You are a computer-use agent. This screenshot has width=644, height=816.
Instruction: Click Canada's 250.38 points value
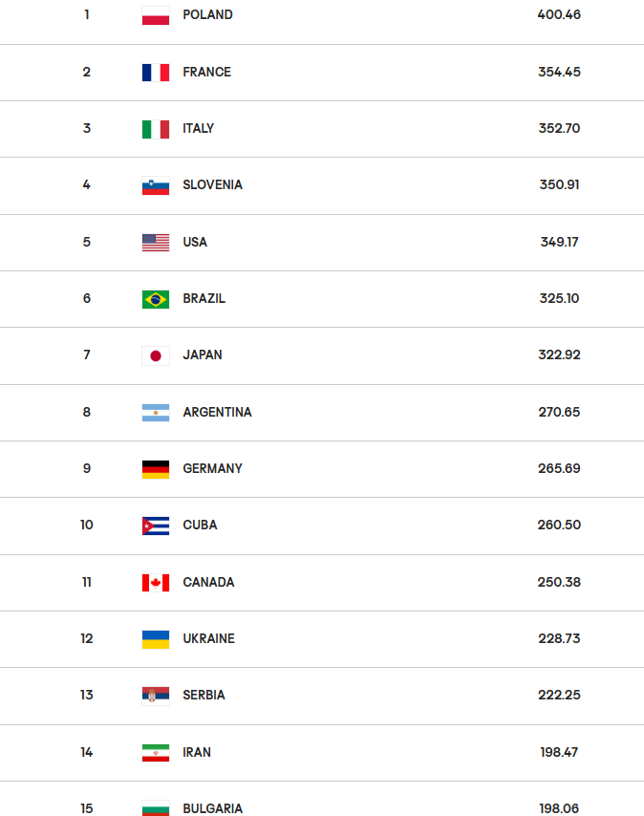click(x=559, y=583)
